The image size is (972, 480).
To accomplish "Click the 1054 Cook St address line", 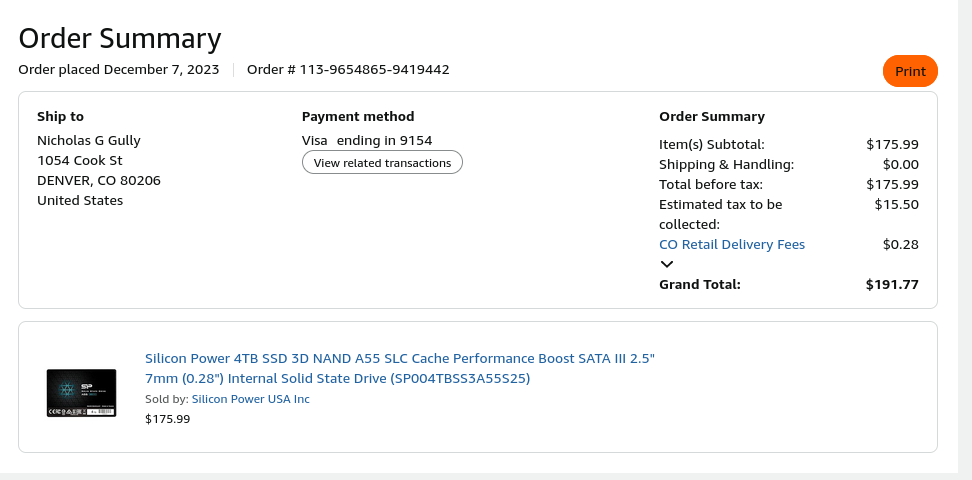I will tap(80, 160).
